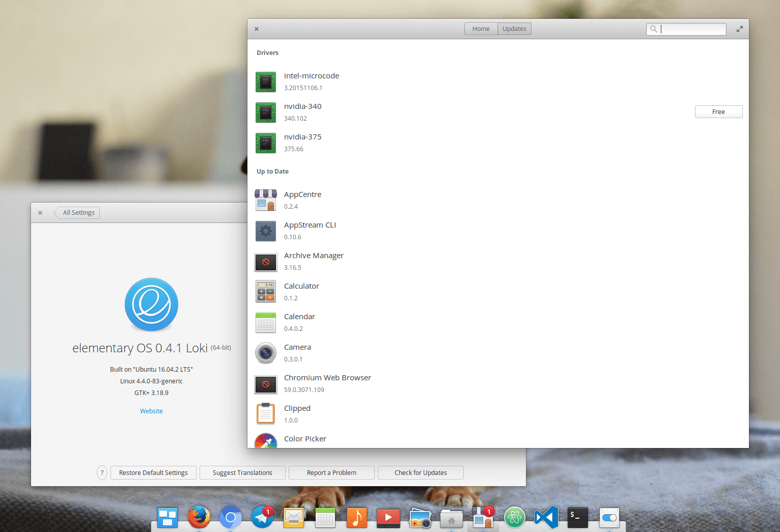This screenshot has width=780, height=532.
Task: Open the Website link in About
Action: [151, 411]
